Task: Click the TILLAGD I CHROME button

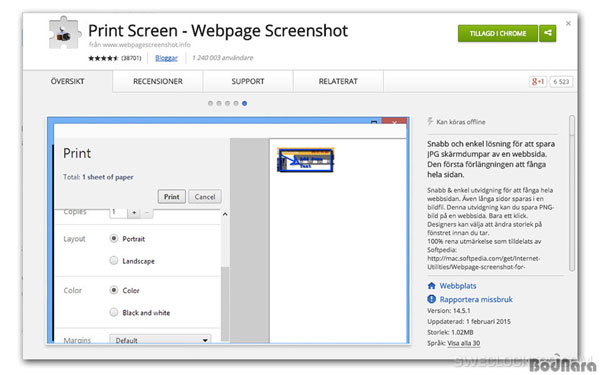Action: (498, 33)
